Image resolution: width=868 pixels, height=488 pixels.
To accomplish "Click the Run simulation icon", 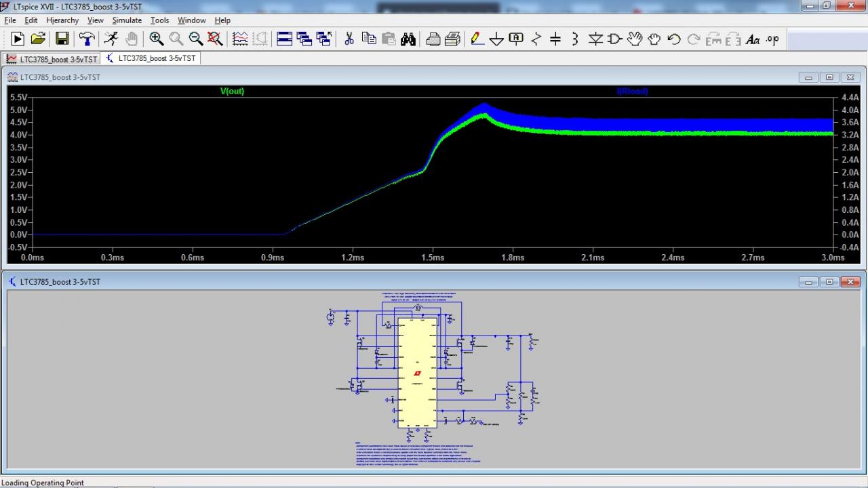I will click(x=18, y=39).
